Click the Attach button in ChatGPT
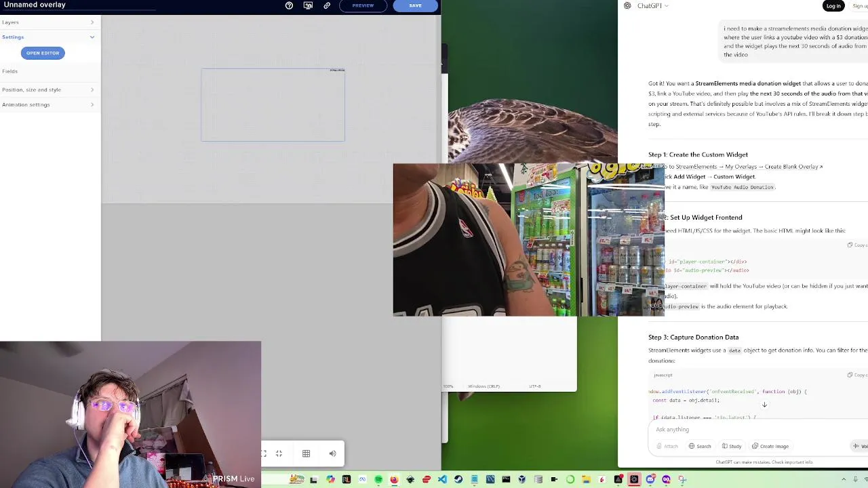The width and height of the screenshot is (868, 488). click(x=666, y=446)
